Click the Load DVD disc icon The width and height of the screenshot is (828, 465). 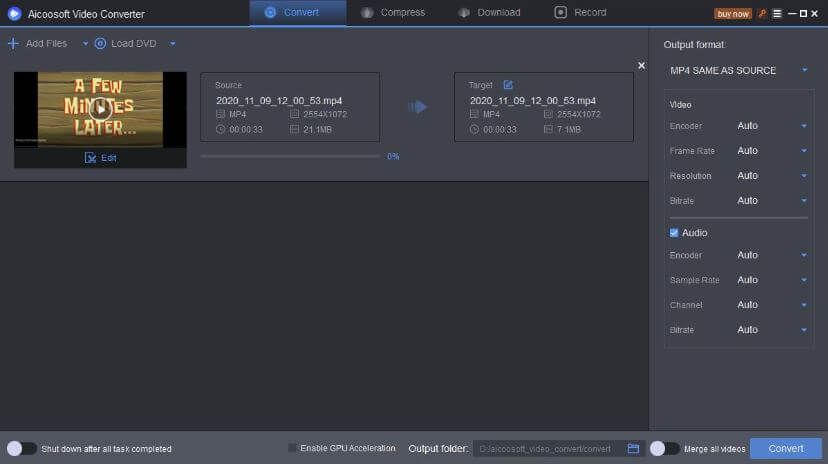pyautogui.click(x=100, y=43)
